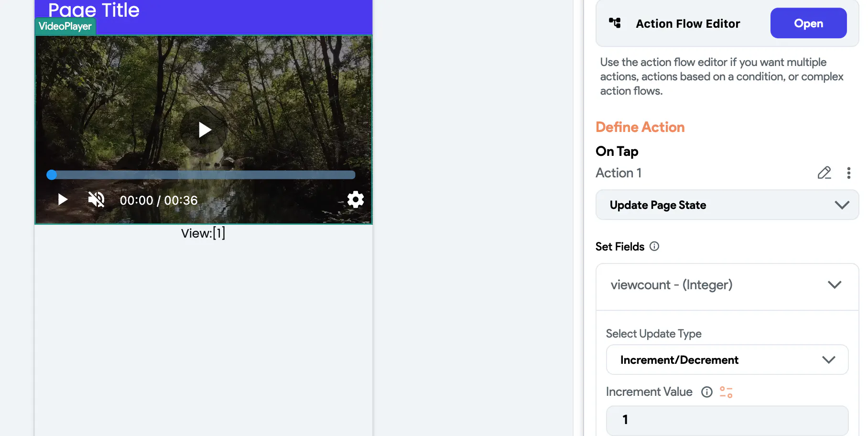Expand the Update Page State dropdown
Screen dimensions: 868x436
click(x=727, y=205)
